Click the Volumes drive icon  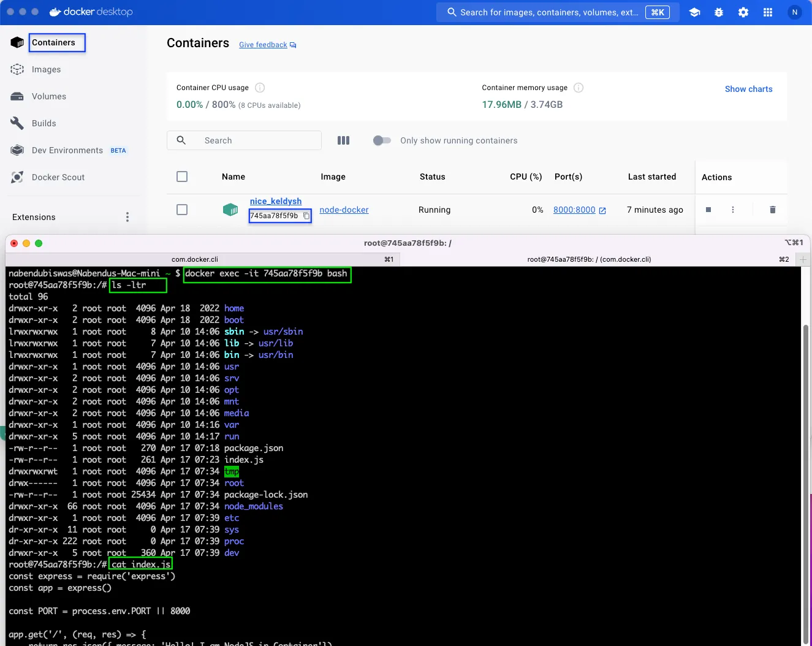click(17, 96)
